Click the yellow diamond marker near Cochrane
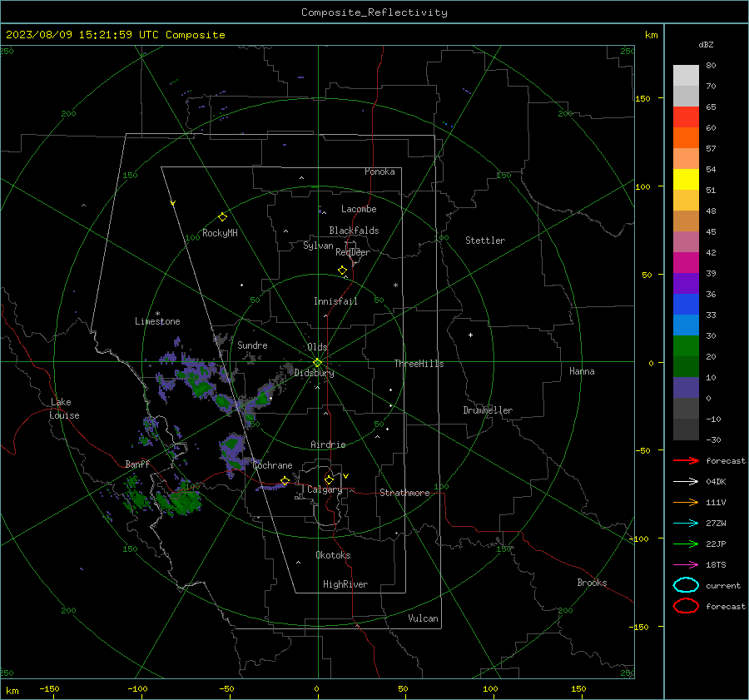Screen dimensions: 749x700 [x=285, y=480]
